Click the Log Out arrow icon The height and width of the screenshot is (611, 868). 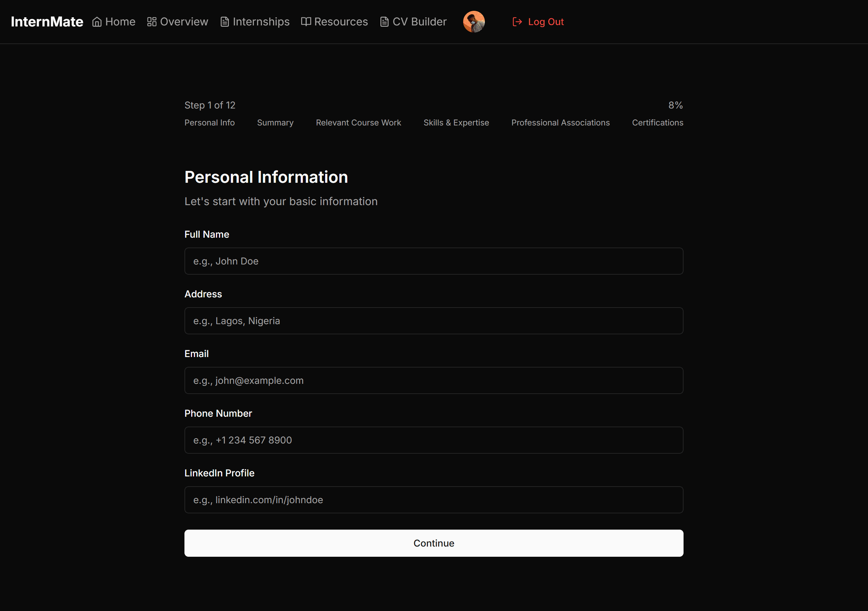(517, 22)
